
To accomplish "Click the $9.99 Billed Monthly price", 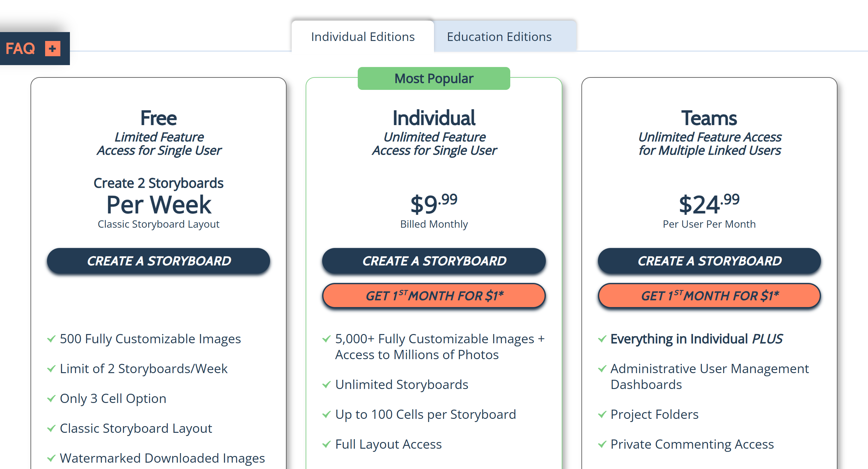I will pyautogui.click(x=434, y=211).
